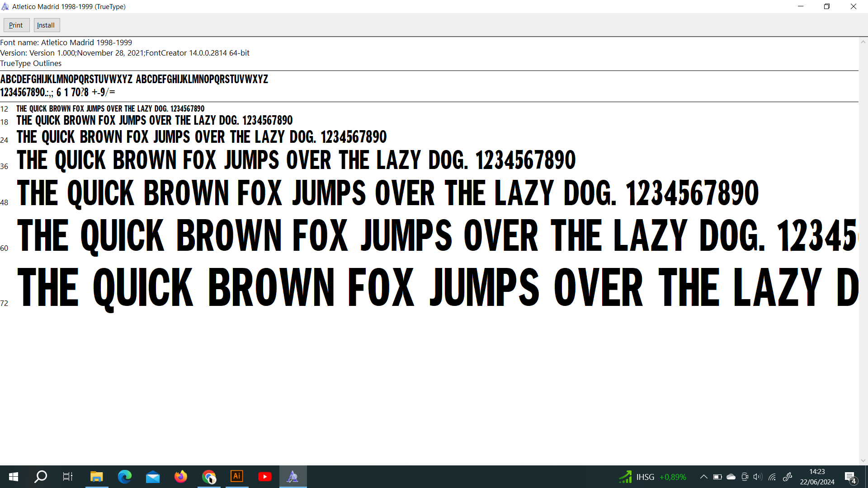
Task: Open the Mail app
Action: coord(153,477)
